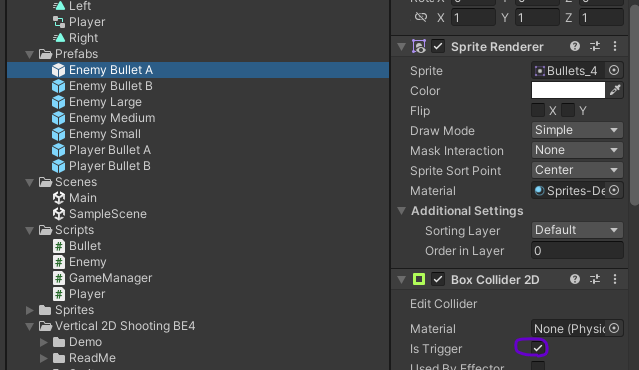Click the Main scene Unity icon

(59, 198)
